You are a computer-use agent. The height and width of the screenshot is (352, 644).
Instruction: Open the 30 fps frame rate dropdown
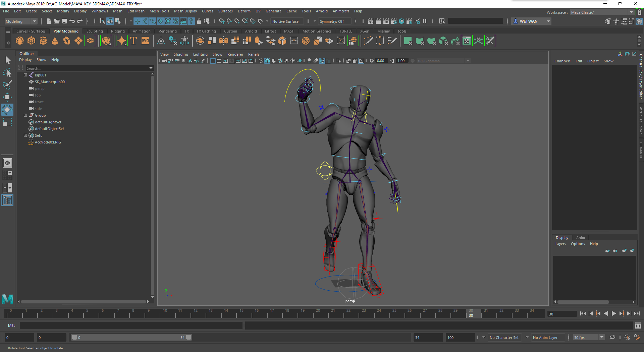pos(589,337)
